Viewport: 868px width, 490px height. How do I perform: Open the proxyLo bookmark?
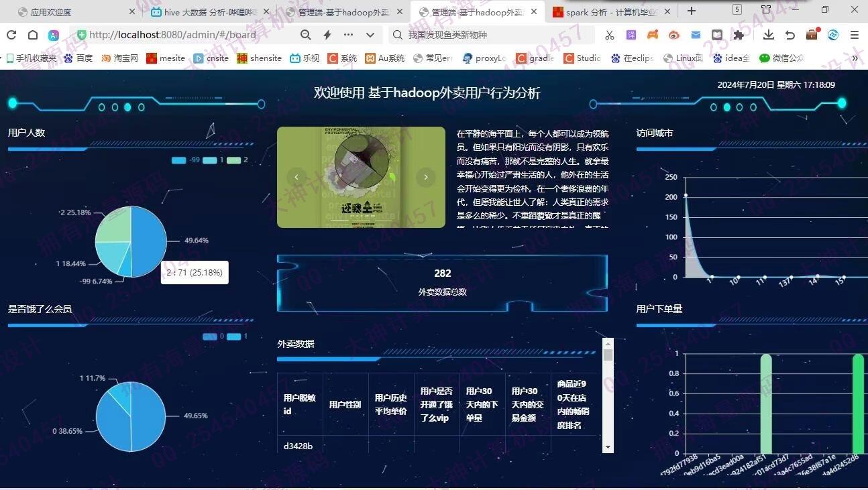[x=484, y=58]
